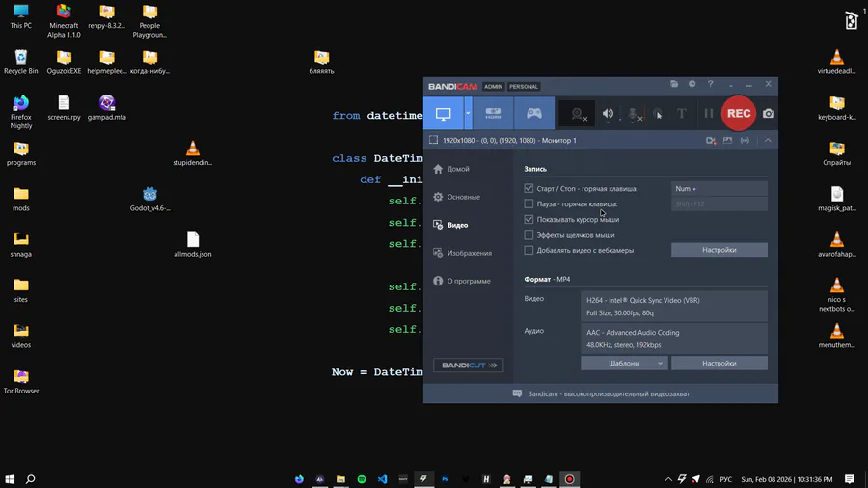Select magisk_pat file on desktop
Viewport: 868px width, 488px height.
pos(837,200)
